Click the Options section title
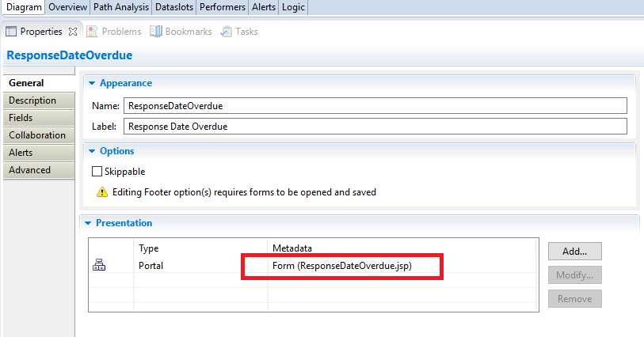The width and height of the screenshot is (644, 337). click(x=117, y=151)
